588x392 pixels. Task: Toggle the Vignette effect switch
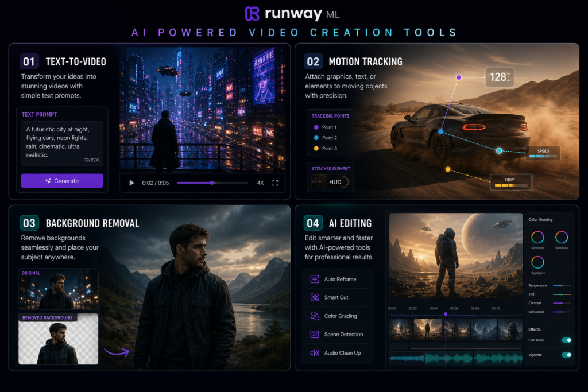point(567,355)
